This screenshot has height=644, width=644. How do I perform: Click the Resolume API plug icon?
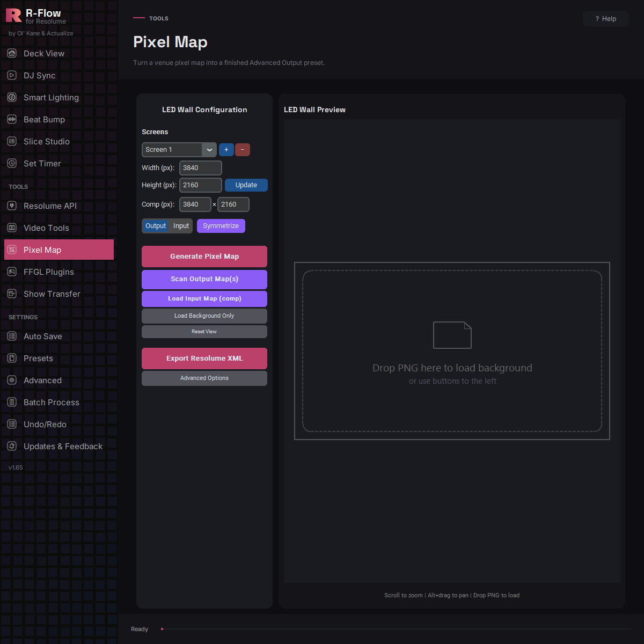[12, 206]
